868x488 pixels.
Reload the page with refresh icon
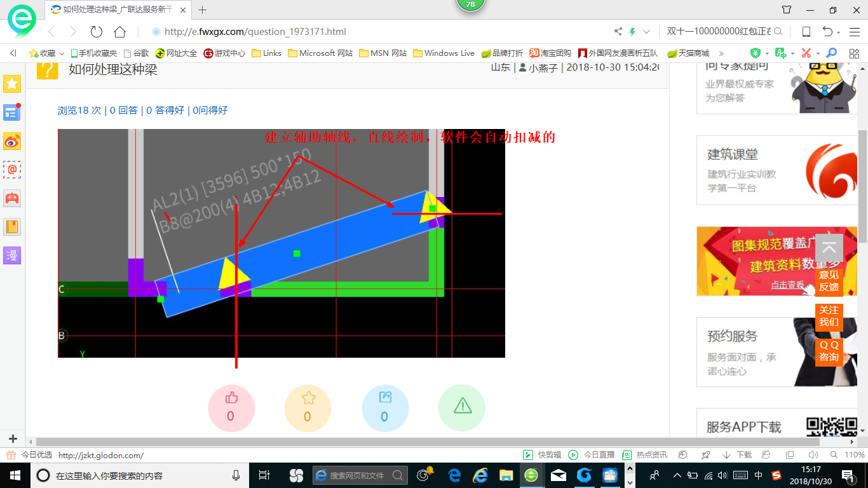[97, 32]
